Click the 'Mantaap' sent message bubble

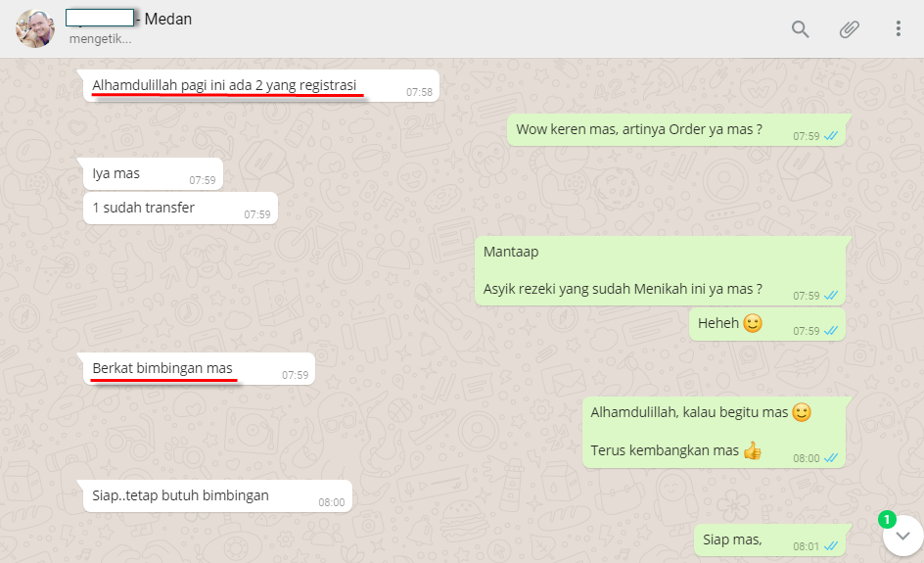point(660,271)
